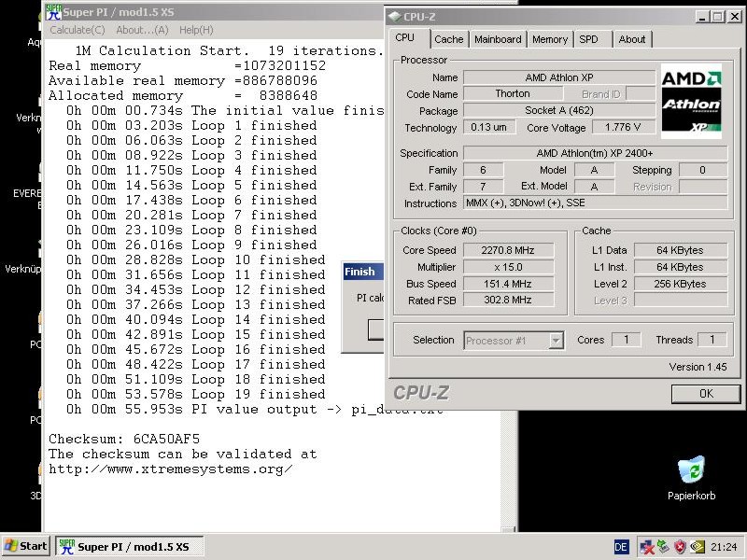Click the Loop 19 finished line
The height and width of the screenshot is (560, 747).
coord(196,394)
